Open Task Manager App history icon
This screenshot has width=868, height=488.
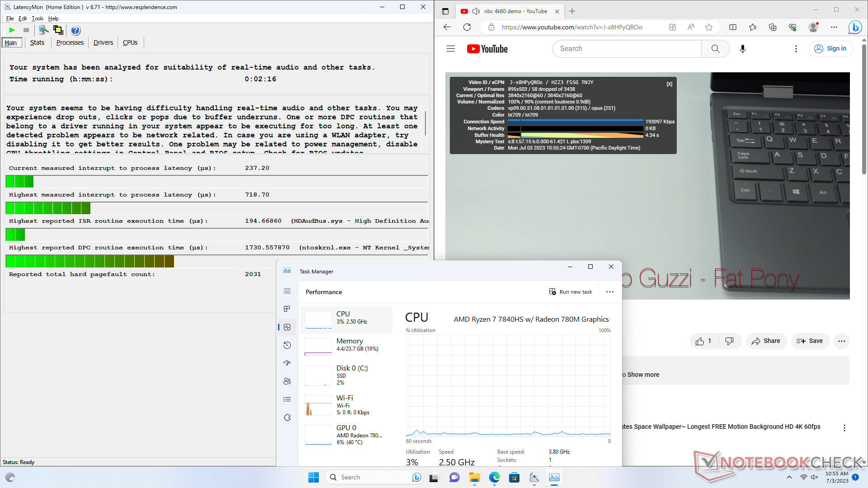pos(287,345)
